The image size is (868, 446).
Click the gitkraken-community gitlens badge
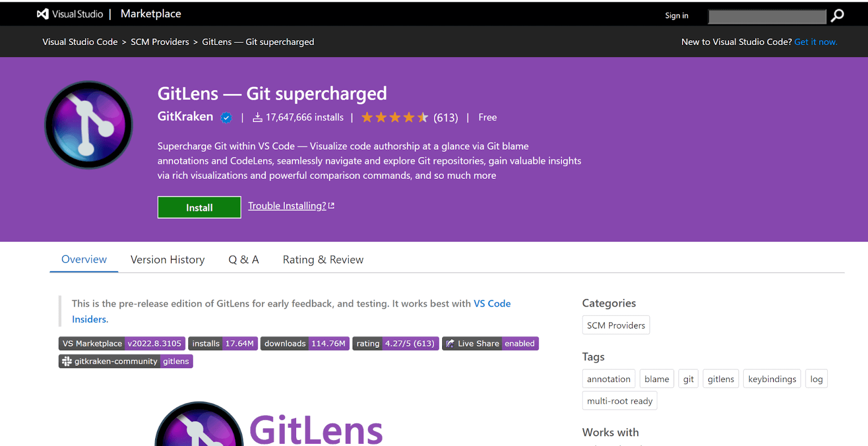coord(126,361)
